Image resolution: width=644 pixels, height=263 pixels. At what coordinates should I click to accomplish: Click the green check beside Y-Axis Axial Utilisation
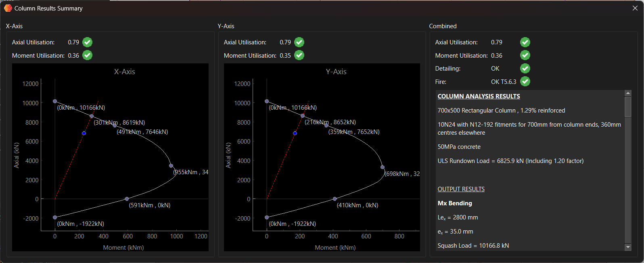[x=299, y=42]
